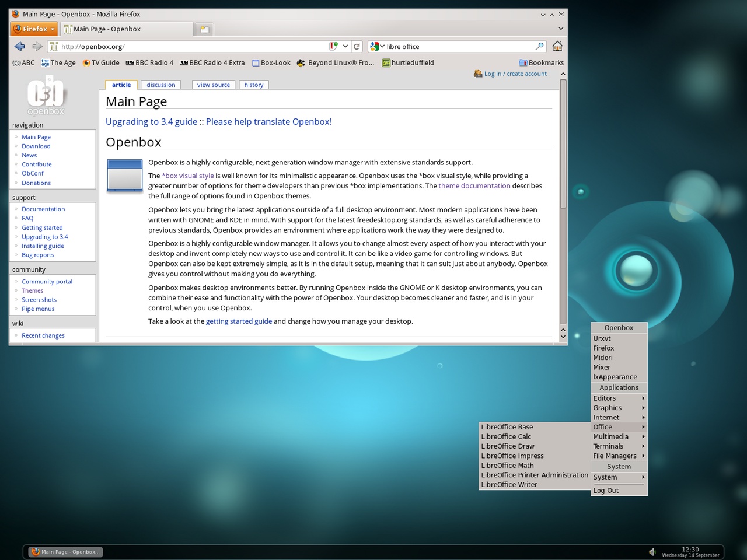Open lxAppearance from Openbox menu
This screenshot has width=747, height=560.
tap(619, 377)
